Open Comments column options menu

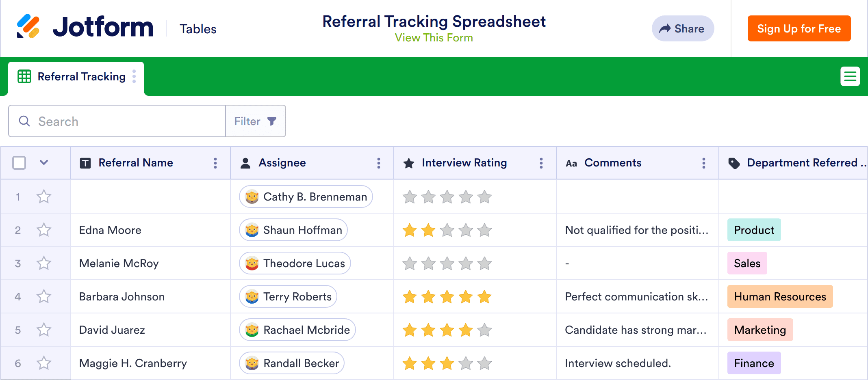[703, 163]
